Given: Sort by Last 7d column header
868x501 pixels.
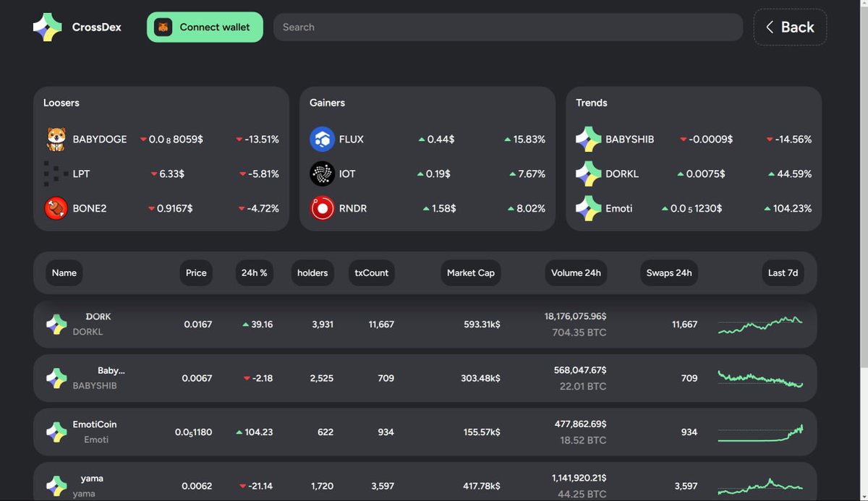Looking at the screenshot, I should [x=783, y=273].
